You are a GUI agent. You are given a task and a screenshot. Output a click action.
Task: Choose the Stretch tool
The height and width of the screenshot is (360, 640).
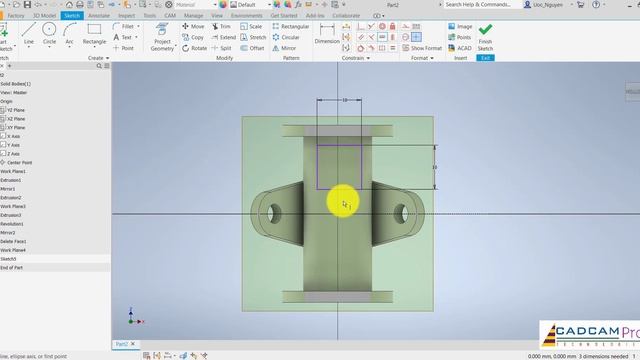[x=253, y=37]
